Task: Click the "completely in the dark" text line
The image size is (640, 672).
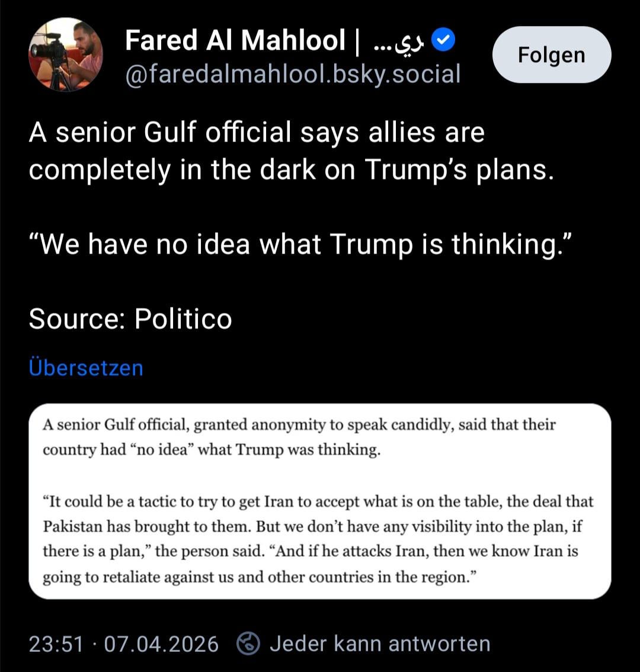Action: pos(291,169)
